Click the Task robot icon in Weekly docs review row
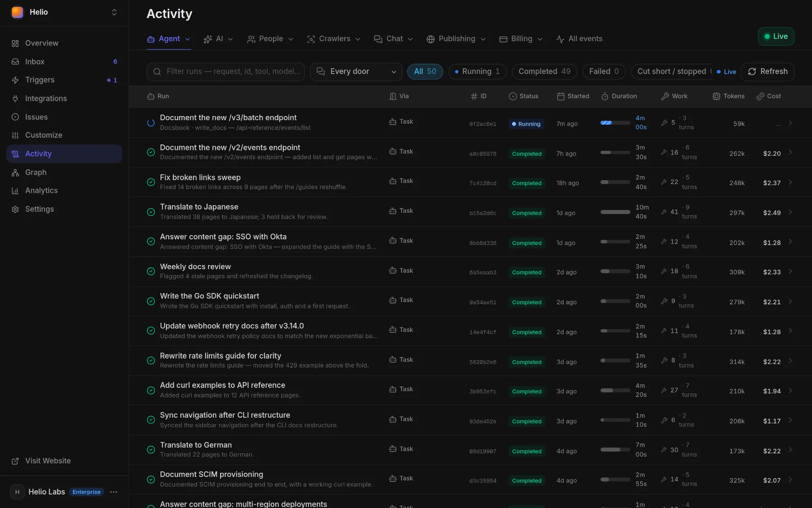Screen dimensions: 812x508 393,270
